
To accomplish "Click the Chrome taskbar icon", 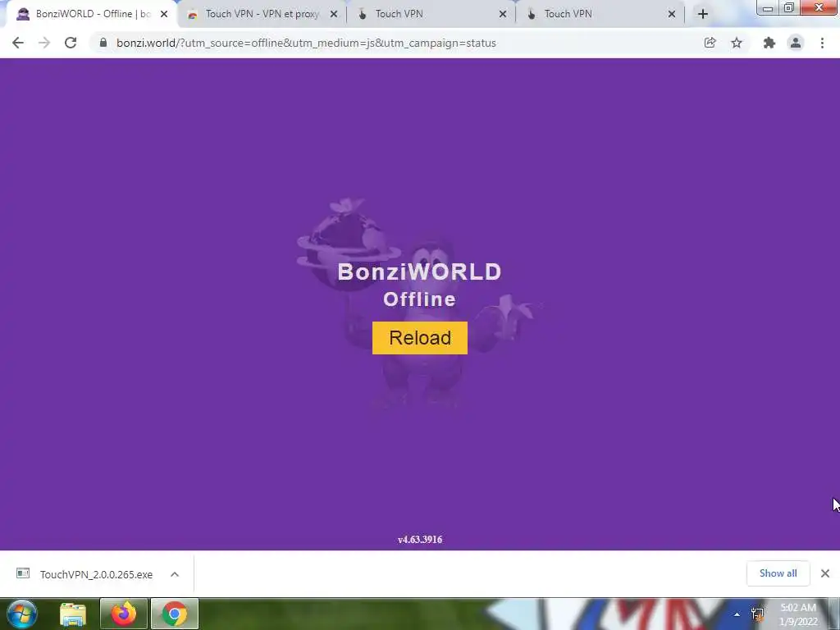I will pos(175,614).
